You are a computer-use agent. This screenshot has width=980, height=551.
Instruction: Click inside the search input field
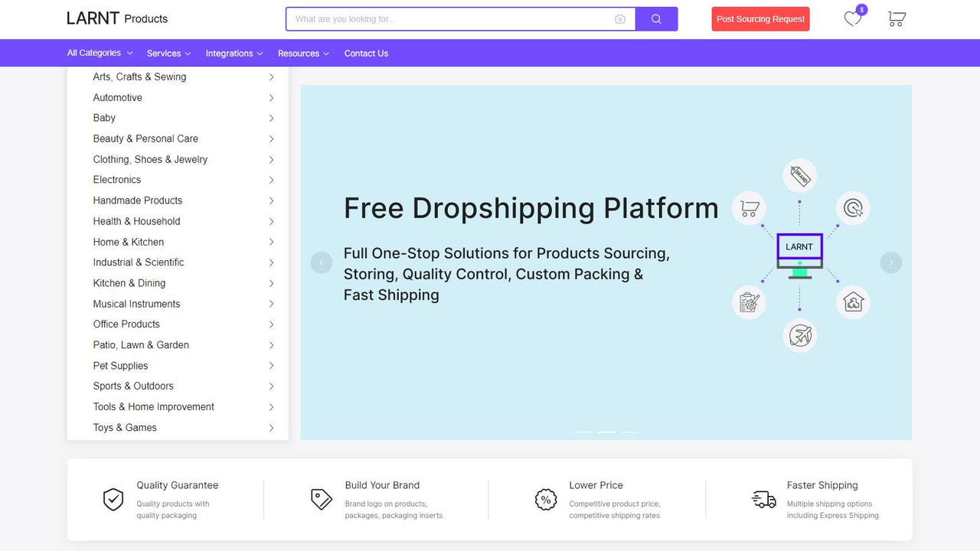point(452,18)
